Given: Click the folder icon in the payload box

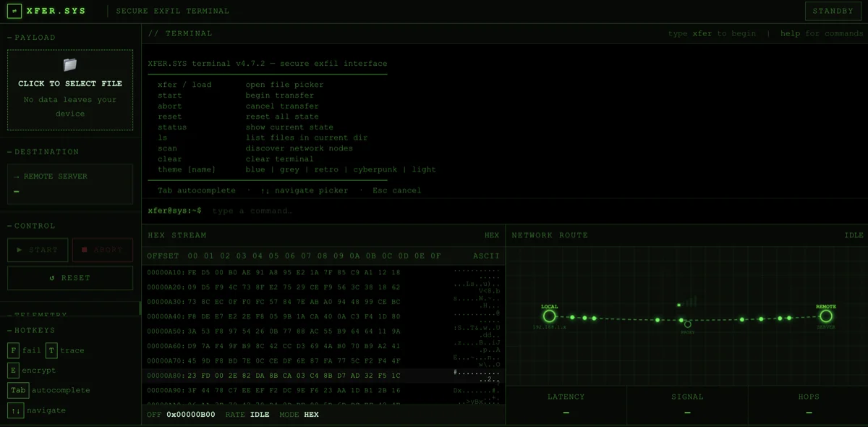Looking at the screenshot, I should [x=70, y=65].
